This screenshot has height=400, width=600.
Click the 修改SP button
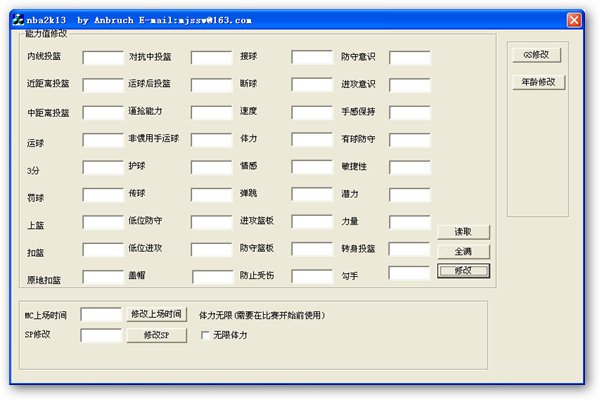tap(157, 335)
